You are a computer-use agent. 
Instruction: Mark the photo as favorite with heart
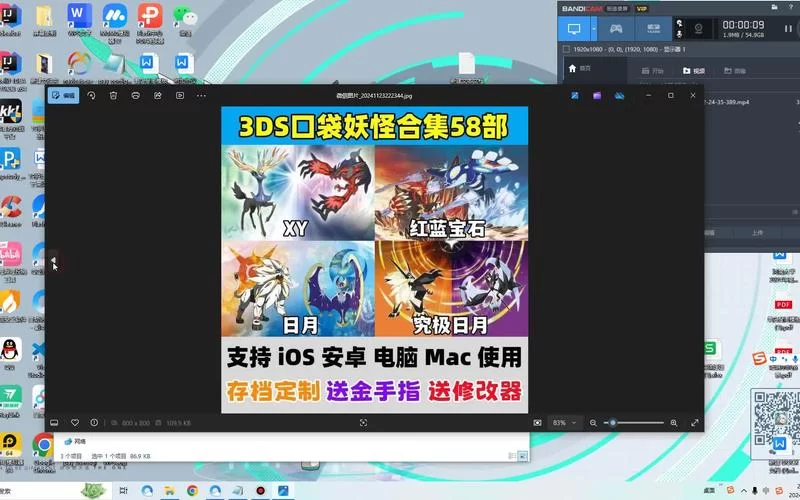point(75,423)
